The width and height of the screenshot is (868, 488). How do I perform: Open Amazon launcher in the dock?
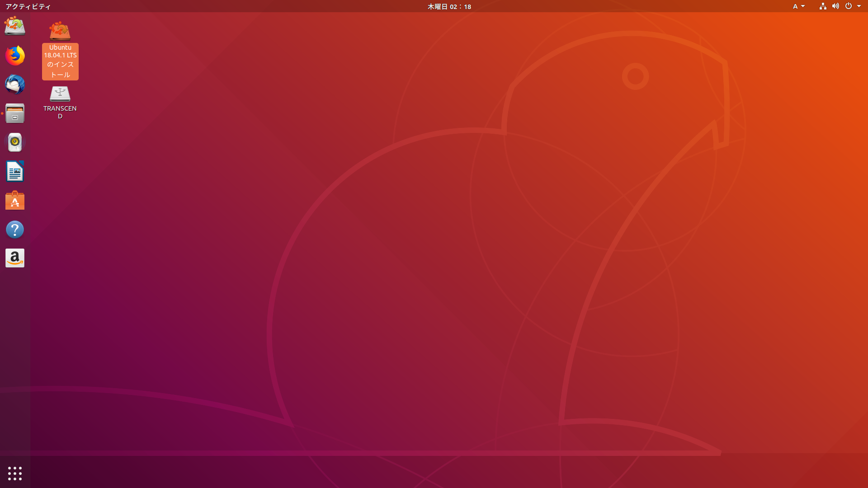coord(15,258)
